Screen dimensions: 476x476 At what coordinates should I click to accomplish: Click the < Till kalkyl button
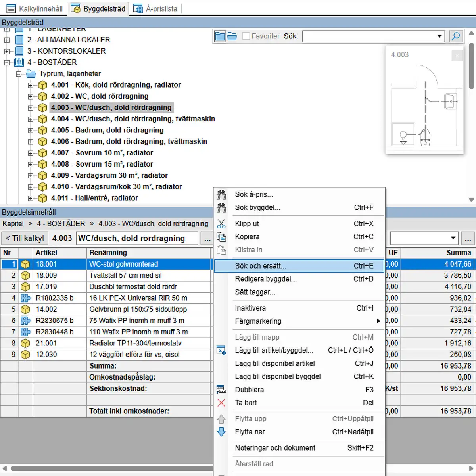tap(25, 238)
